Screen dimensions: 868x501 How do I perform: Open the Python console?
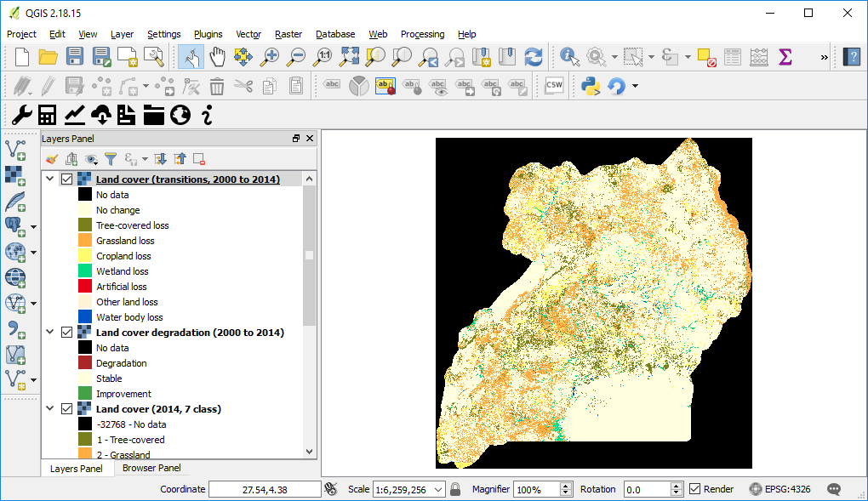590,85
